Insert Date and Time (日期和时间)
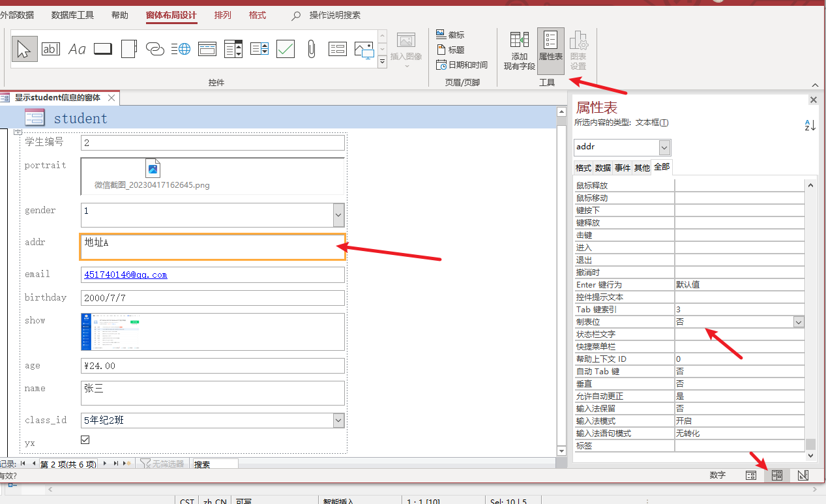Screen dimensions: 826x504 pyautogui.click(x=462, y=65)
